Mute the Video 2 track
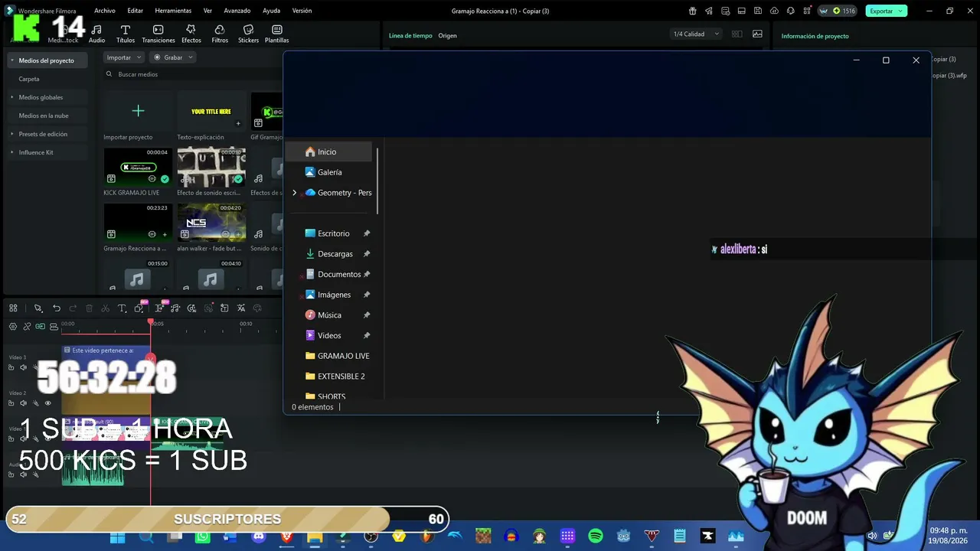Screen dimensions: 980x551 point(23,403)
